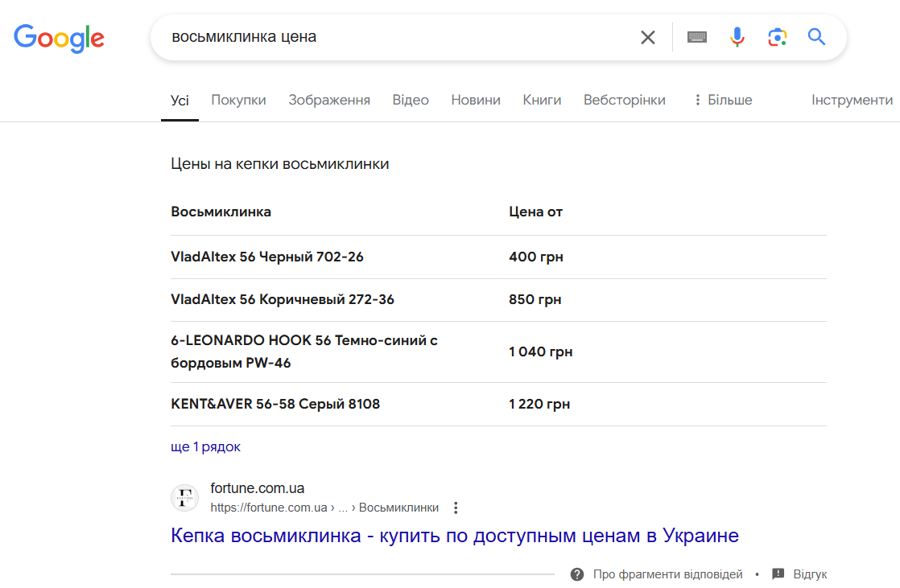900x588 pixels.
Task: Open the Новини results tab
Action: pyautogui.click(x=476, y=99)
